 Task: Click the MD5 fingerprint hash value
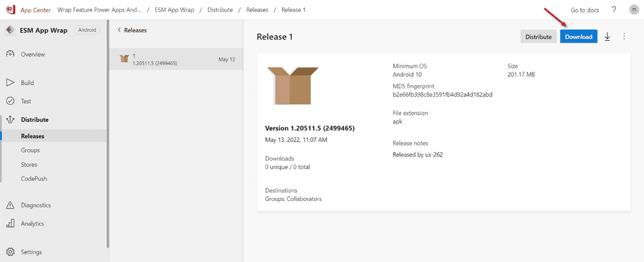(442, 95)
